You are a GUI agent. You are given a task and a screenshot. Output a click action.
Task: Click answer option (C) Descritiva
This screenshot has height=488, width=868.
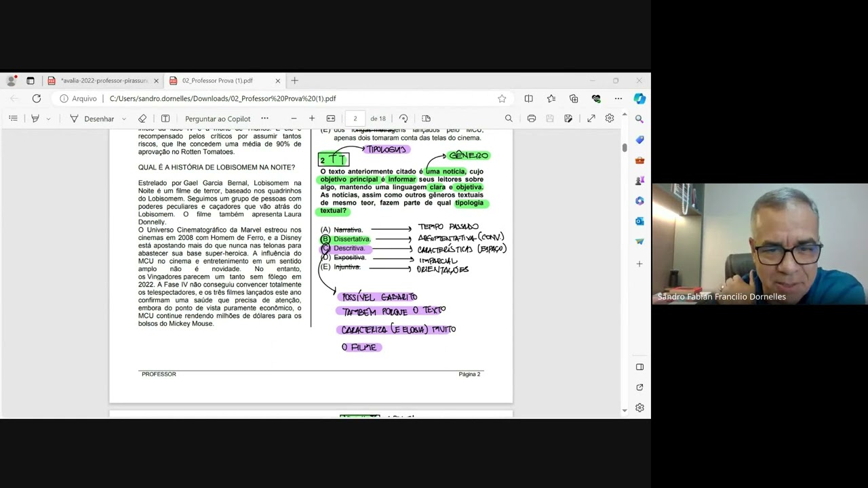[x=343, y=248]
